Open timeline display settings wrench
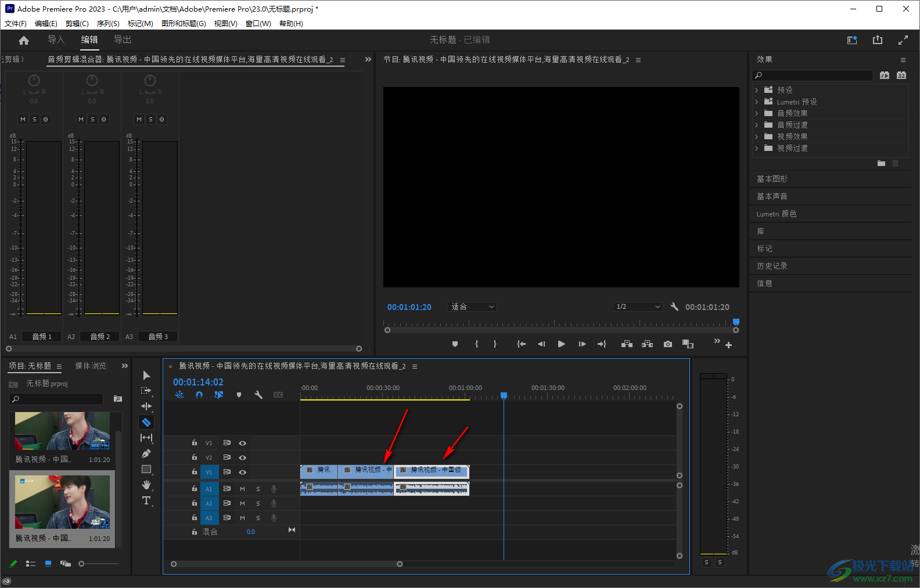The width and height of the screenshot is (920, 588). tap(258, 395)
